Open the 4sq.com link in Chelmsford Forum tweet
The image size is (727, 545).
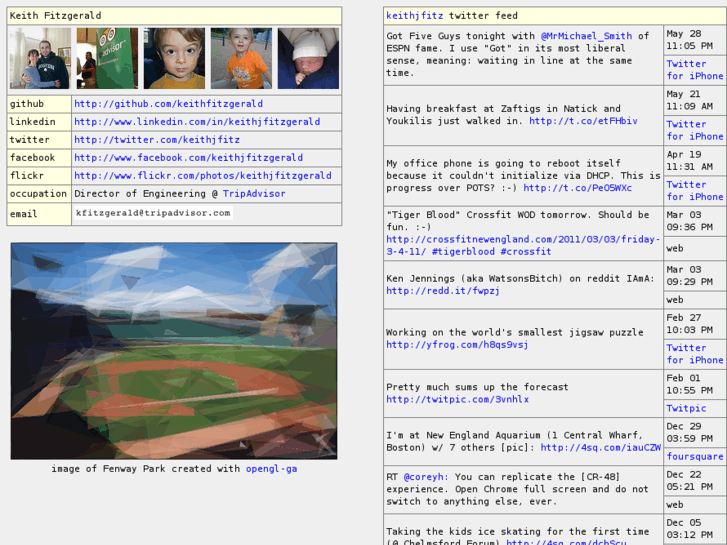point(566,542)
